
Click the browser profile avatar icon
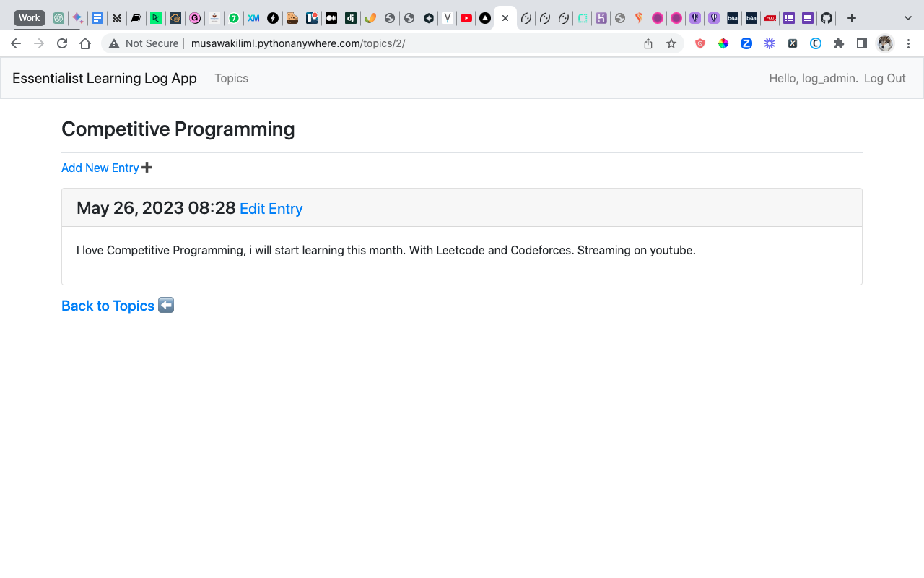click(884, 43)
